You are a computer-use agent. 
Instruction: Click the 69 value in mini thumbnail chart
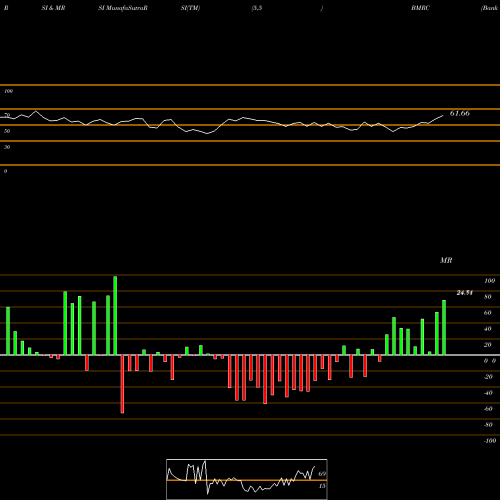click(322, 474)
